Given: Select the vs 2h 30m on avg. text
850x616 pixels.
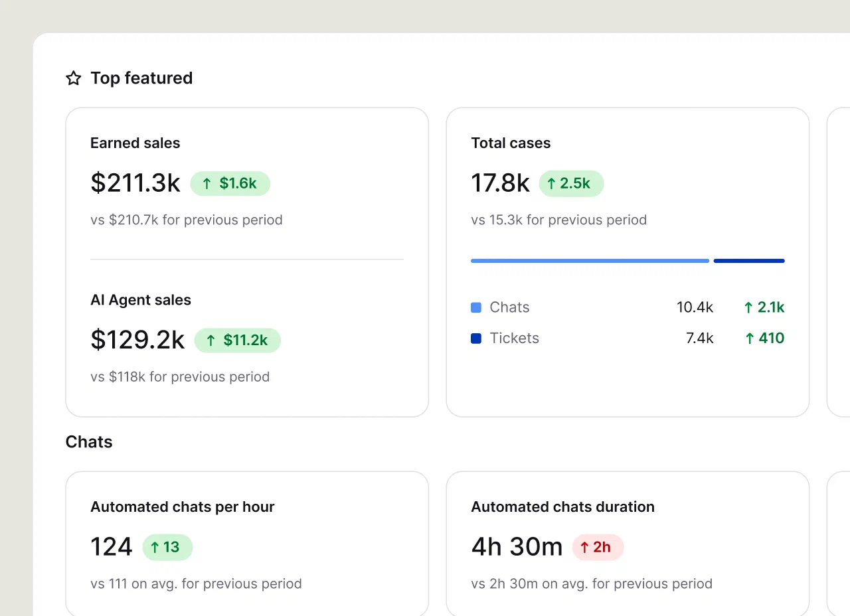Looking at the screenshot, I should click(592, 584).
